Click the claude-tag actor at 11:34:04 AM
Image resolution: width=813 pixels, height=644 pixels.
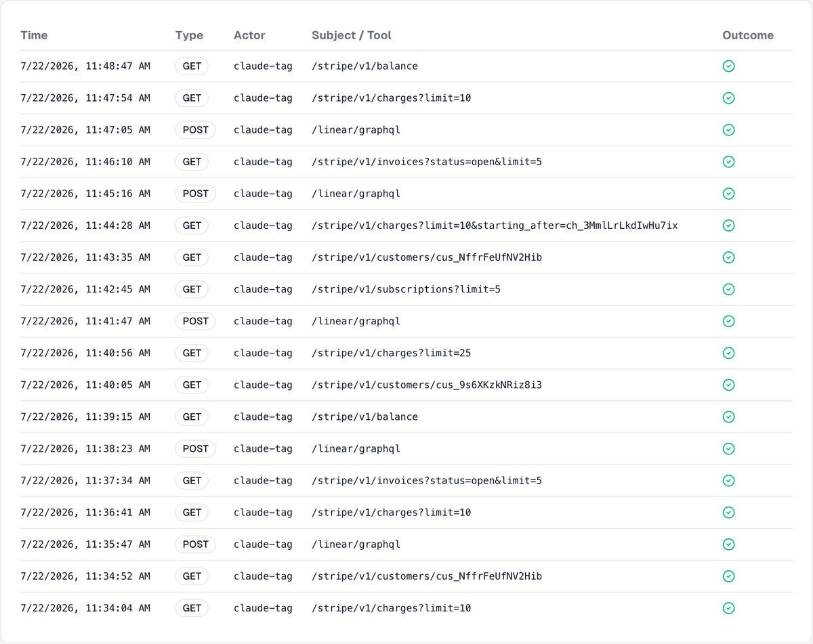(263, 607)
